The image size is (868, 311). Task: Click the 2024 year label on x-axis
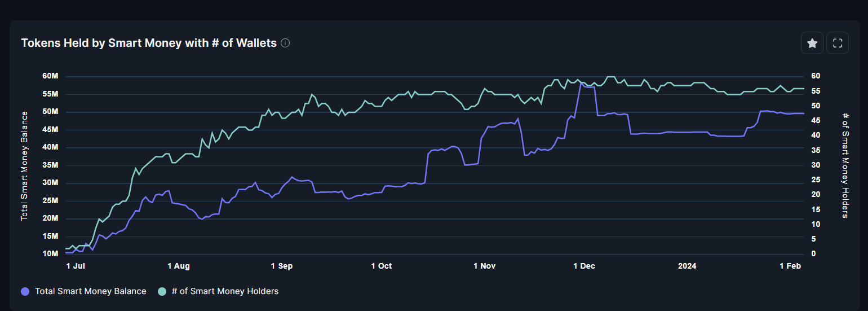[687, 266]
